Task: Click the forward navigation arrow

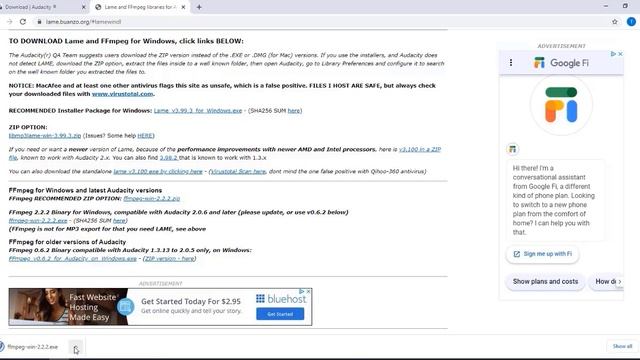Action: pos(9,22)
